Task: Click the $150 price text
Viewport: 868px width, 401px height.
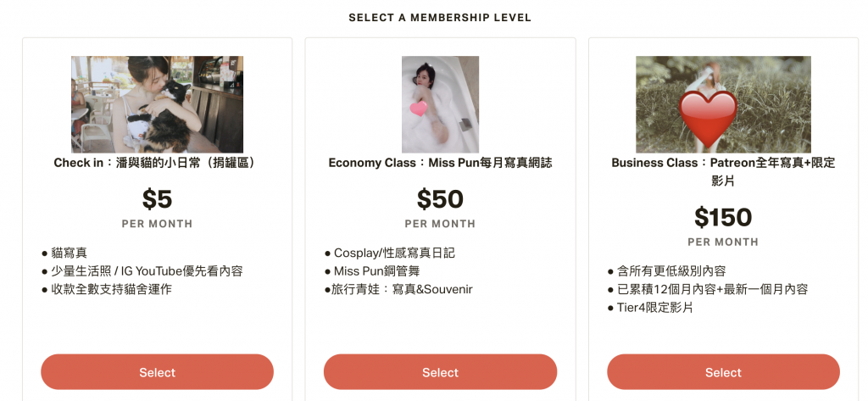Action: coord(723,217)
